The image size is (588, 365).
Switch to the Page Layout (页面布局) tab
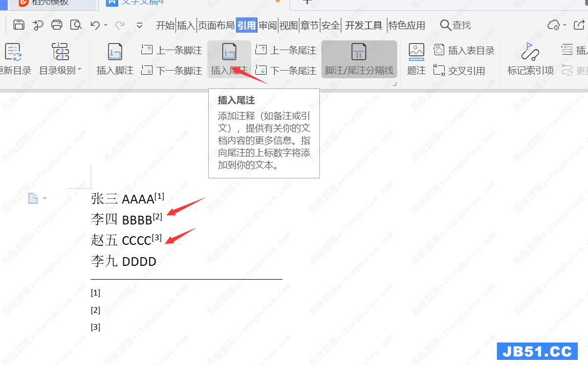click(x=216, y=25)
